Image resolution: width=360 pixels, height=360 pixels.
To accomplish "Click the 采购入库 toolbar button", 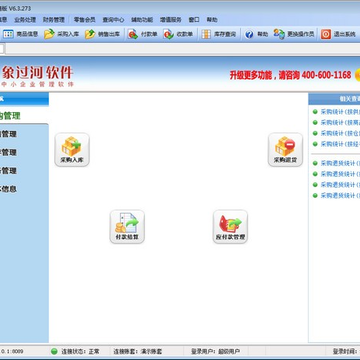I will 62,34.
